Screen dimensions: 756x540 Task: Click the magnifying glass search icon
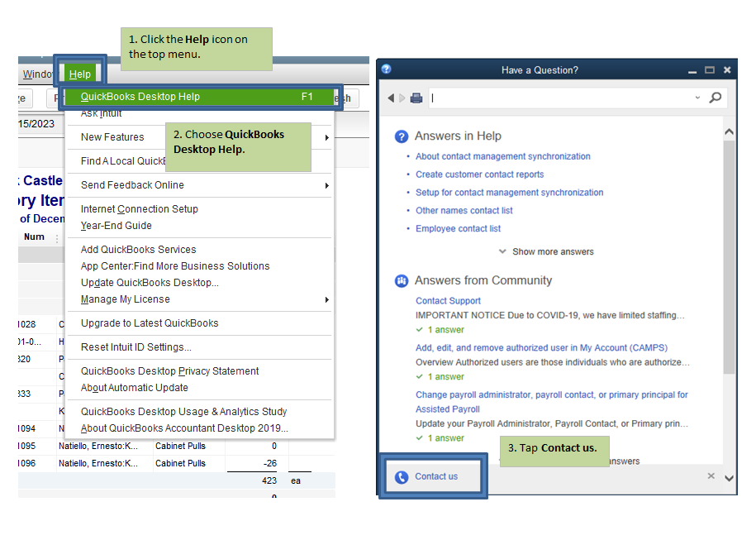716,98
